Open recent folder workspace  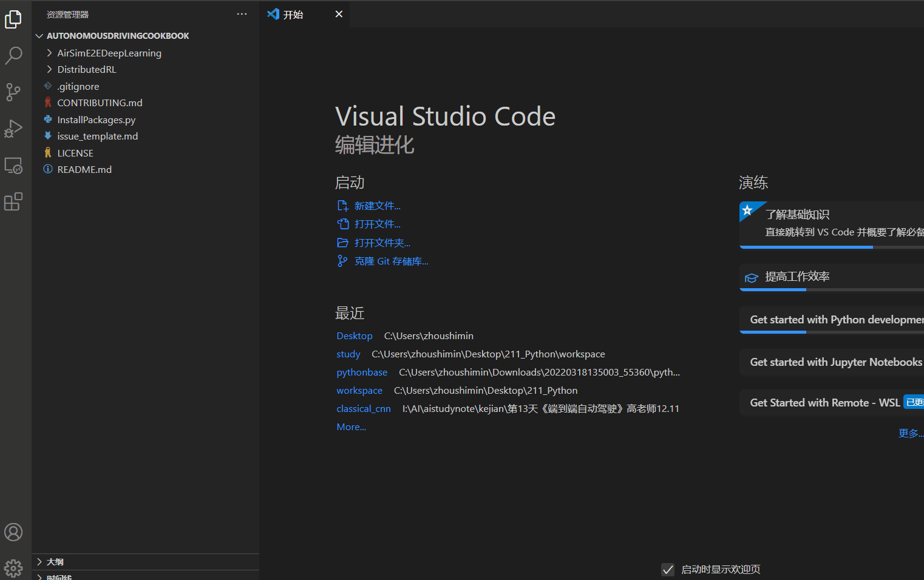pos(359,390)
